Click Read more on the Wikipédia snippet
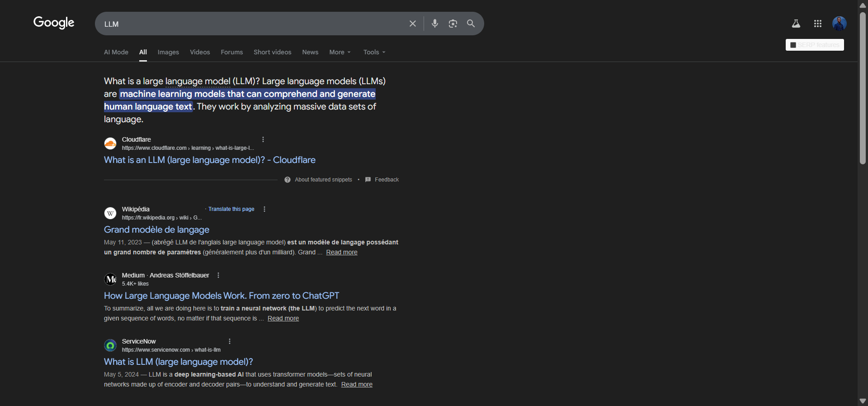Screen dimensions: 868x406 point(342,252)
